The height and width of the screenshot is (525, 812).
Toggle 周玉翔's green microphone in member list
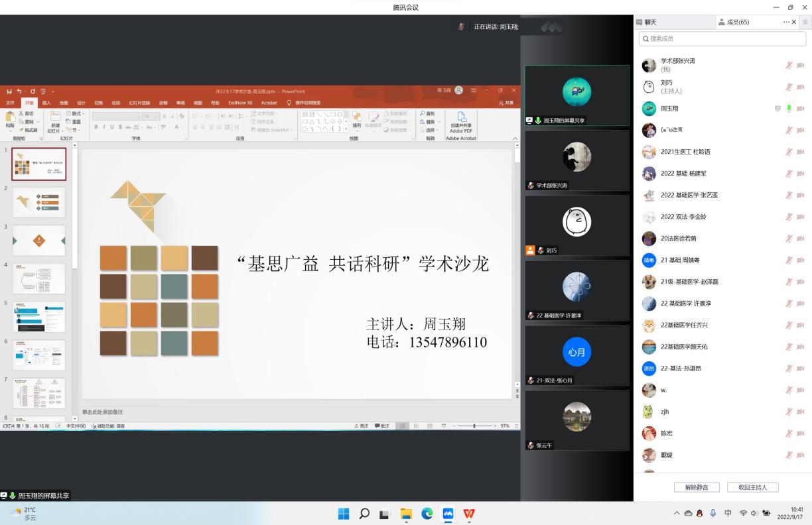coord(789,109)
